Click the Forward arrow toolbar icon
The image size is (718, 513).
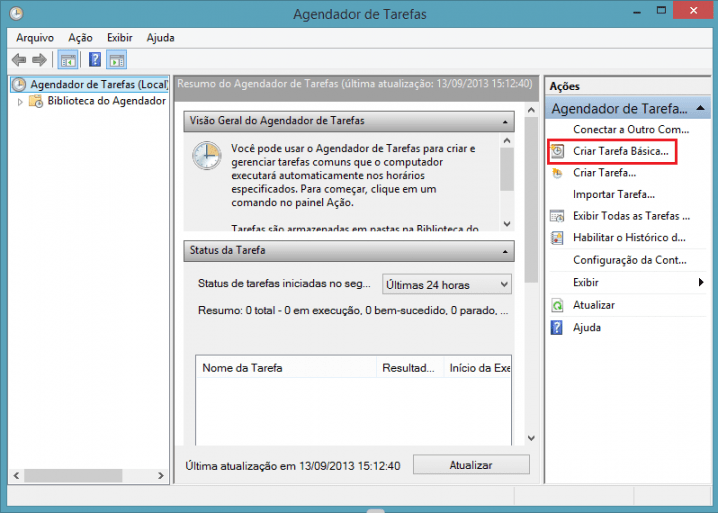(39, 60)
